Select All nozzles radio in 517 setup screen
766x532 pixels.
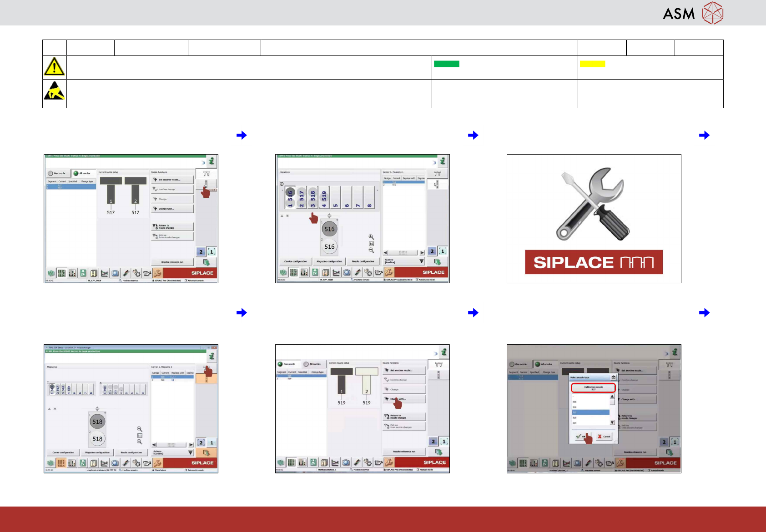[x=83, y=173]
